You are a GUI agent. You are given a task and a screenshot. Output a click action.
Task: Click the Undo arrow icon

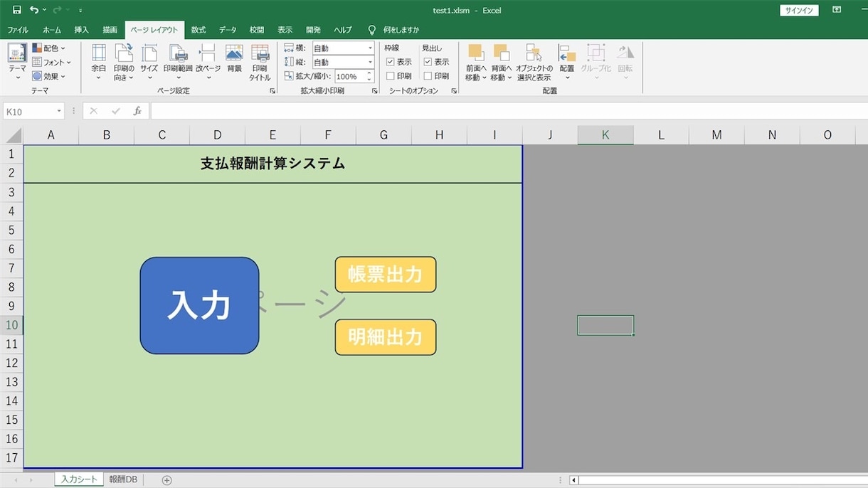click(x=33, y=10)
